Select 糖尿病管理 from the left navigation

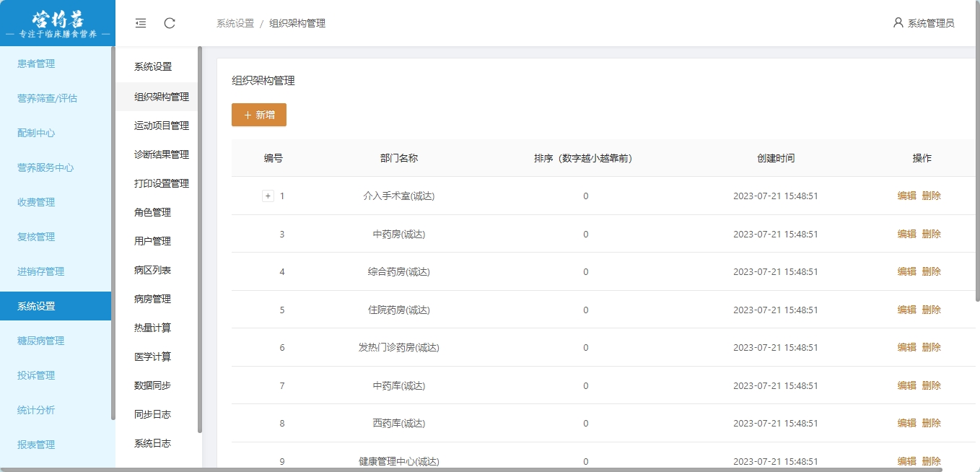tap(40, 341)
